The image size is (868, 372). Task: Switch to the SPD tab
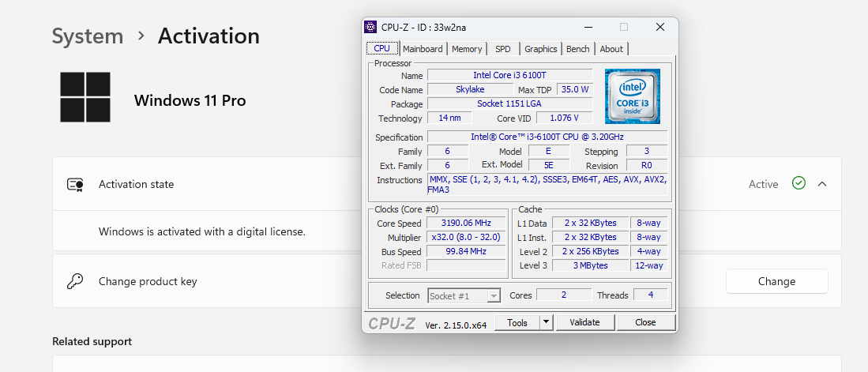503,49
